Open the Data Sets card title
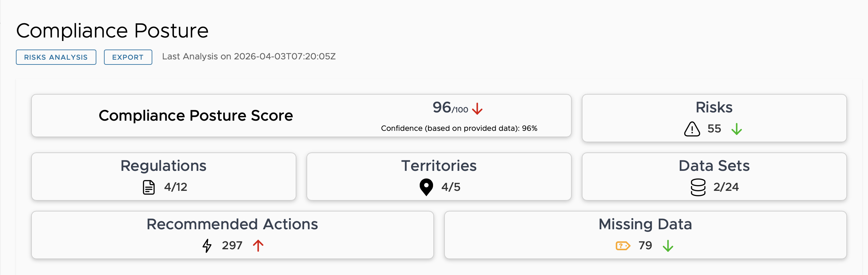 [x=714, y=166]
